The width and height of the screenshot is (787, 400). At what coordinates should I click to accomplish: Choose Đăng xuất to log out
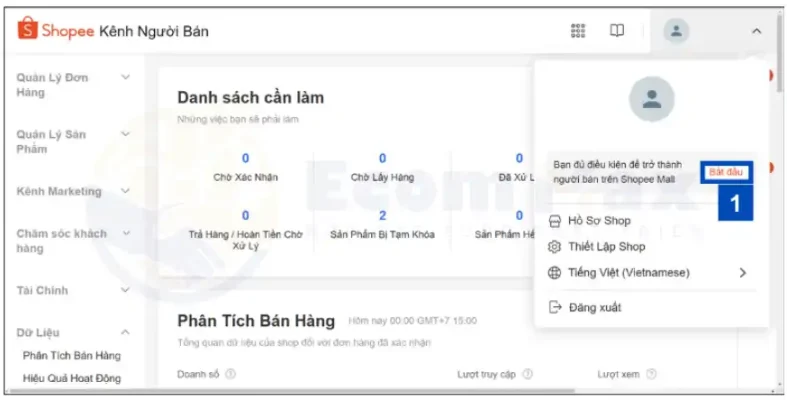point(595,308)
